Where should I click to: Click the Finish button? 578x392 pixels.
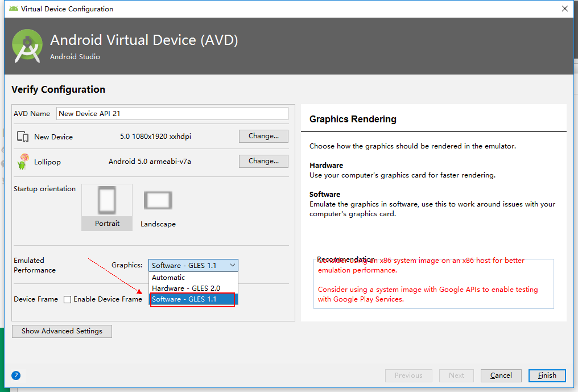[547, 376]
